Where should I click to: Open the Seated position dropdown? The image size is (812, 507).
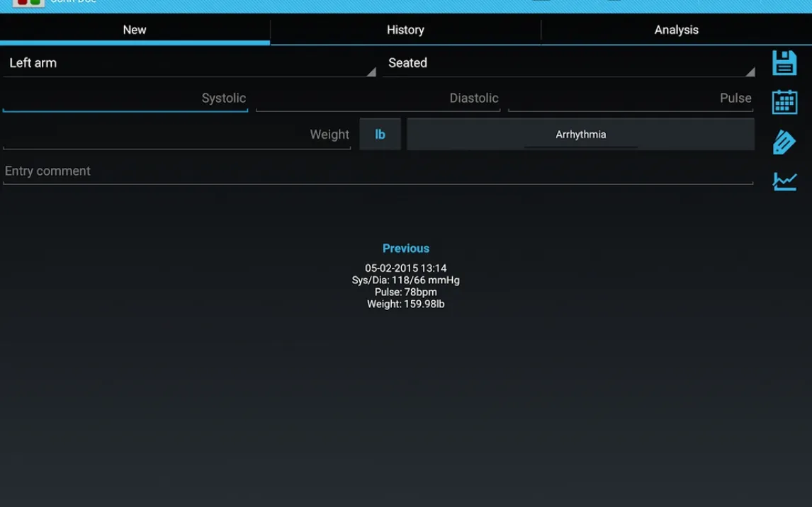pos(568,63)
